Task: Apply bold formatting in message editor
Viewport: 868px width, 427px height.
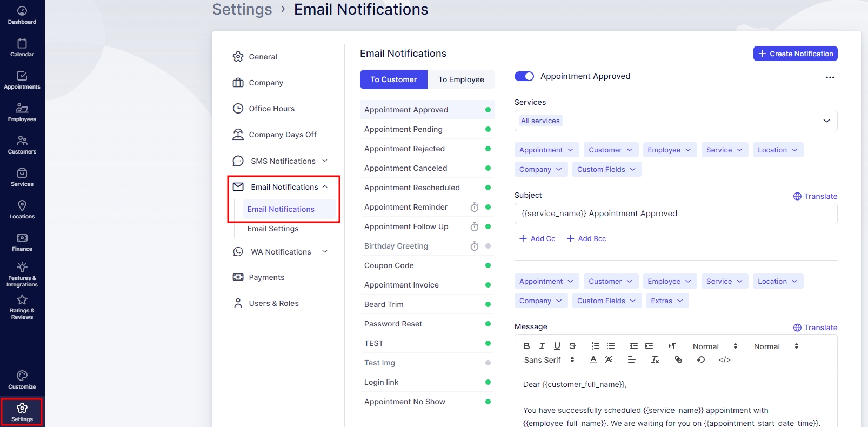Action: click(x=527, y=346)
